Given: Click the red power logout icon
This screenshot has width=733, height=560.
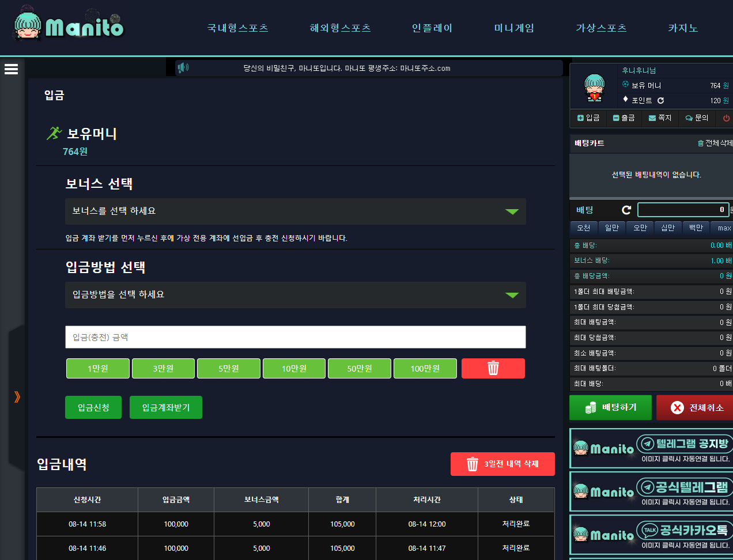Looking at the screenshot, I should [726, 118].
